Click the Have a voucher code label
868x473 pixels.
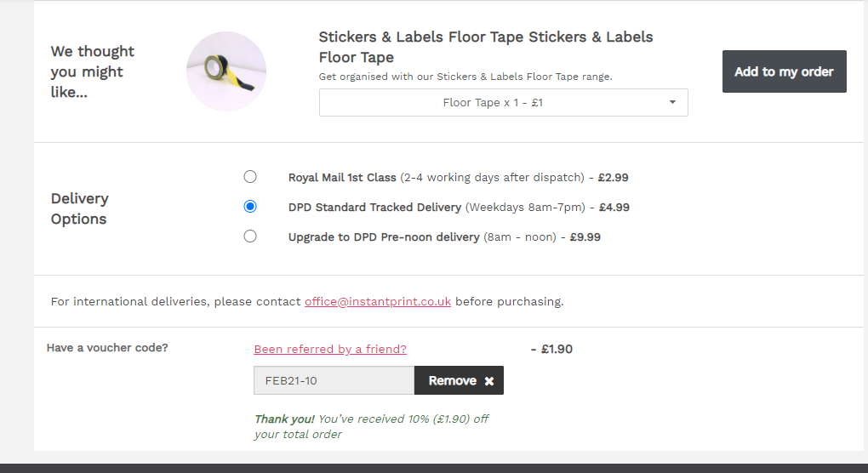tap(107, 348)
